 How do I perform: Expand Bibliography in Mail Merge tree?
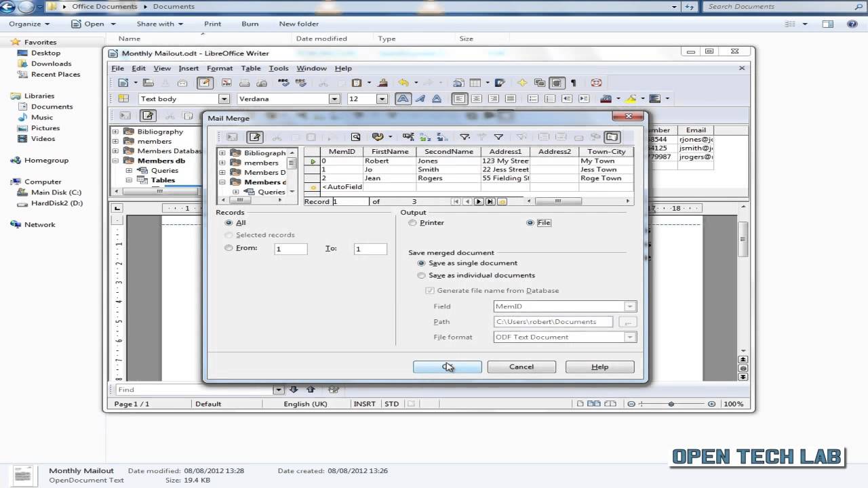(222, 153)
